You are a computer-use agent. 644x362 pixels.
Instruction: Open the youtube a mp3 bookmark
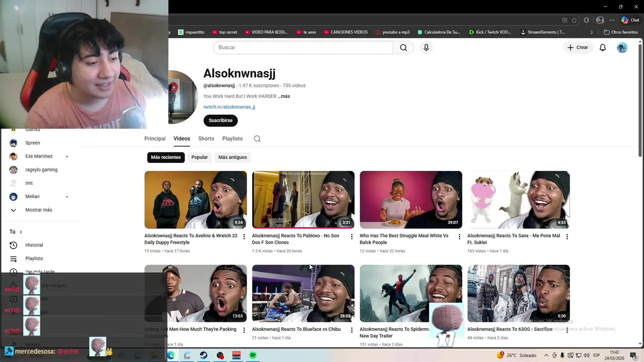click(392, 32)
